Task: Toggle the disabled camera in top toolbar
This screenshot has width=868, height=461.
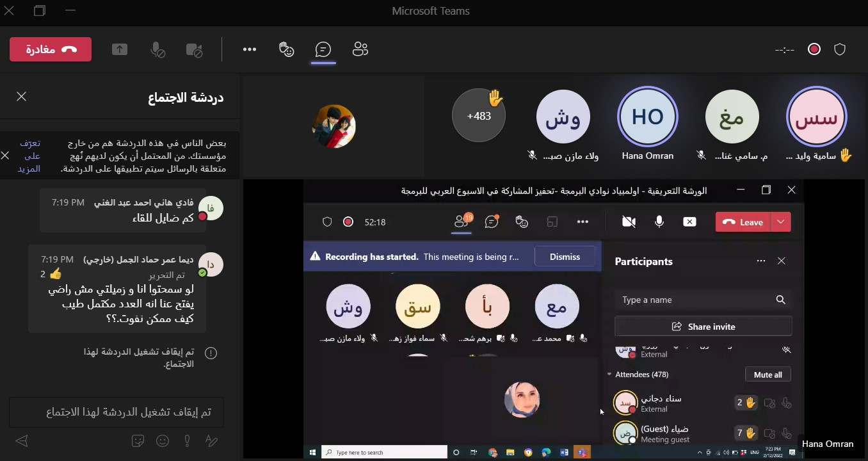Action: click(194, 49)
